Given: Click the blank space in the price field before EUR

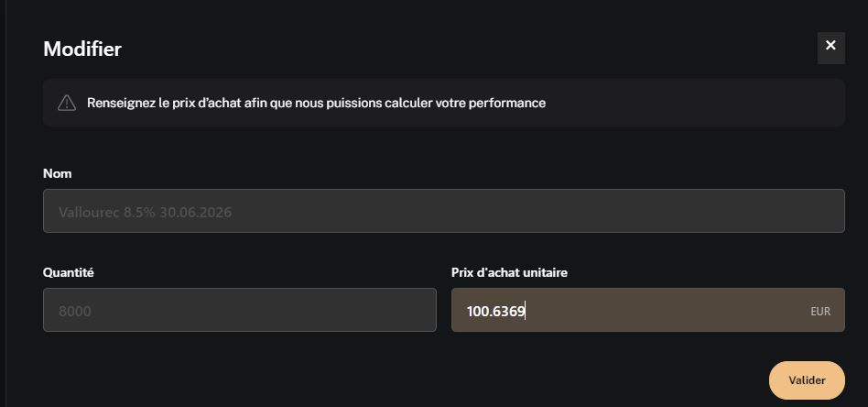Looking at the screenshot, I should [665, 311].
